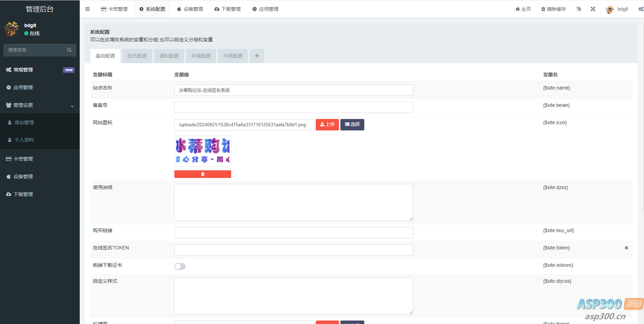
Task: Open 添加管理 in the sidebar submenu
Action: [40, 122]
